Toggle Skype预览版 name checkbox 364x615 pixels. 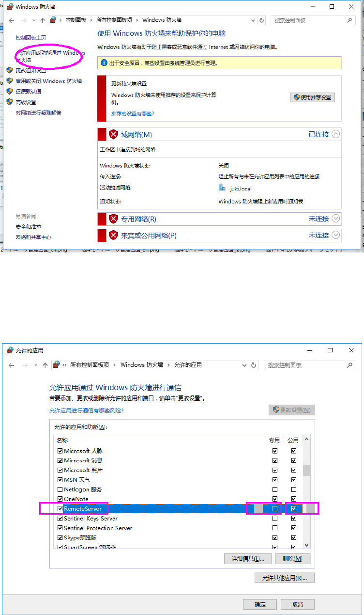(x=60, y=537)
